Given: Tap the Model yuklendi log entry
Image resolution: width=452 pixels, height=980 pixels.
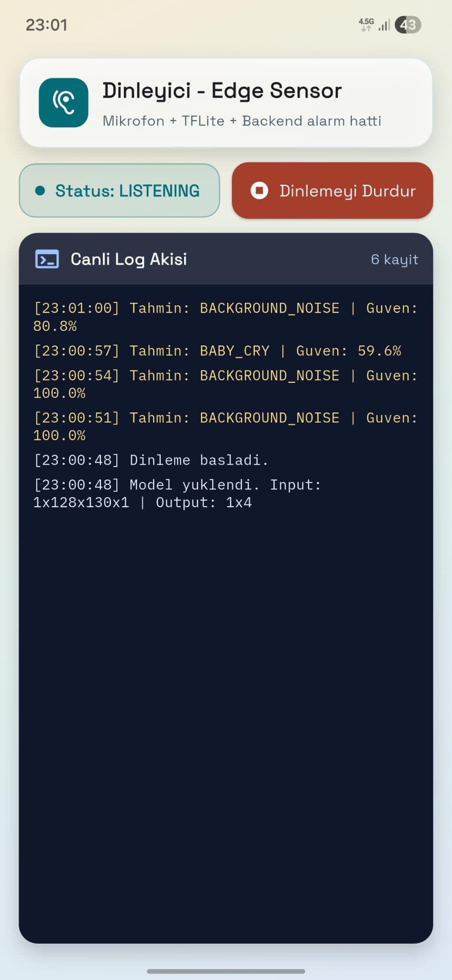Looking at the screenshot, I should [177, 493].
